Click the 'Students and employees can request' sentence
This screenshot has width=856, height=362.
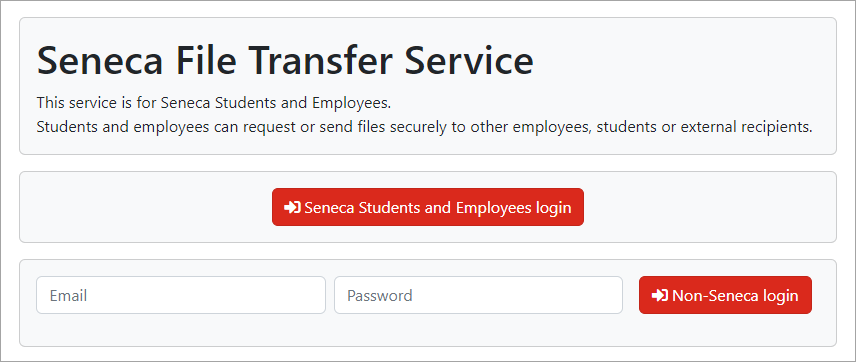[x=425, y=127]
